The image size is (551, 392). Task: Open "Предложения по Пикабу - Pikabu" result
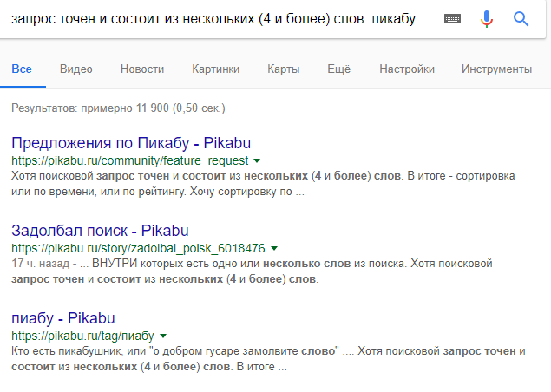(x=131, y=143)
